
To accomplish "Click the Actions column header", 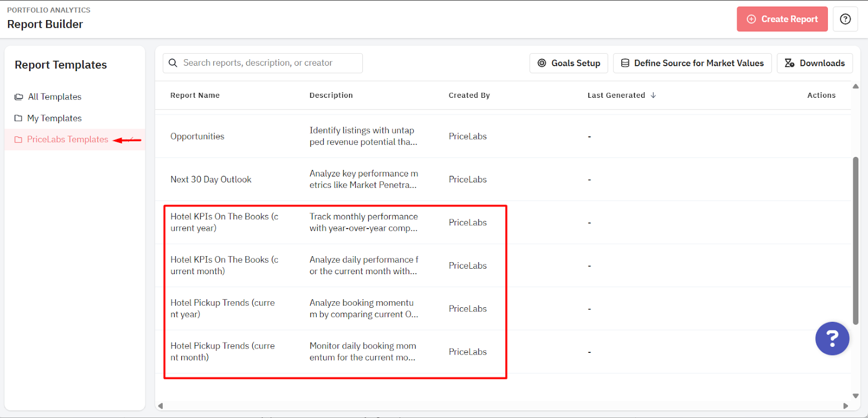I will (x=821, y=95).
